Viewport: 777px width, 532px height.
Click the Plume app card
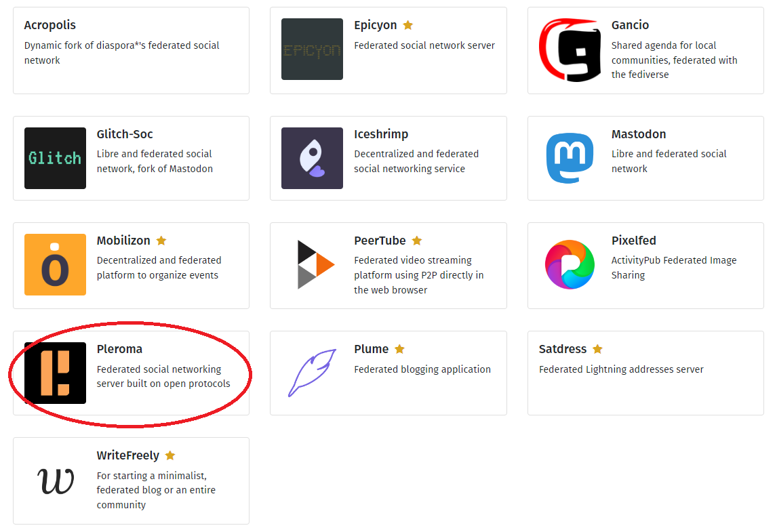(x=388, y=373)
